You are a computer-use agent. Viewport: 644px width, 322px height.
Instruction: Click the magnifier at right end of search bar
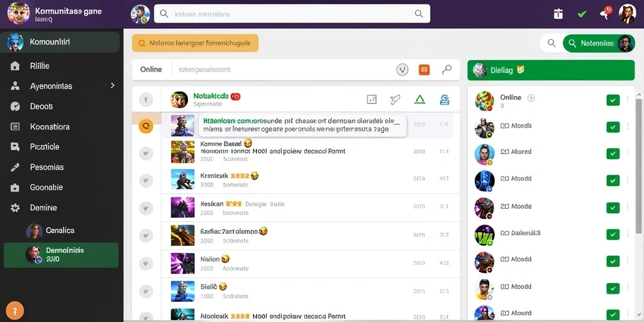418,14
